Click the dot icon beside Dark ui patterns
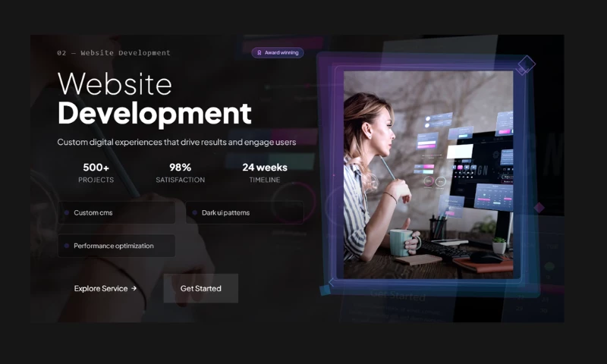The height and width of the screenshot is (364, 607). pos(195,213)
